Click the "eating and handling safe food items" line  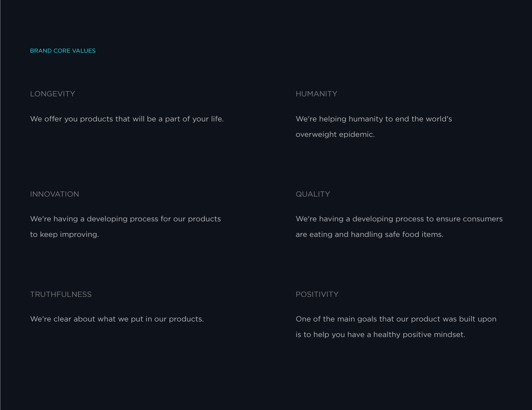pyautogui.click(x=369, y=235)
